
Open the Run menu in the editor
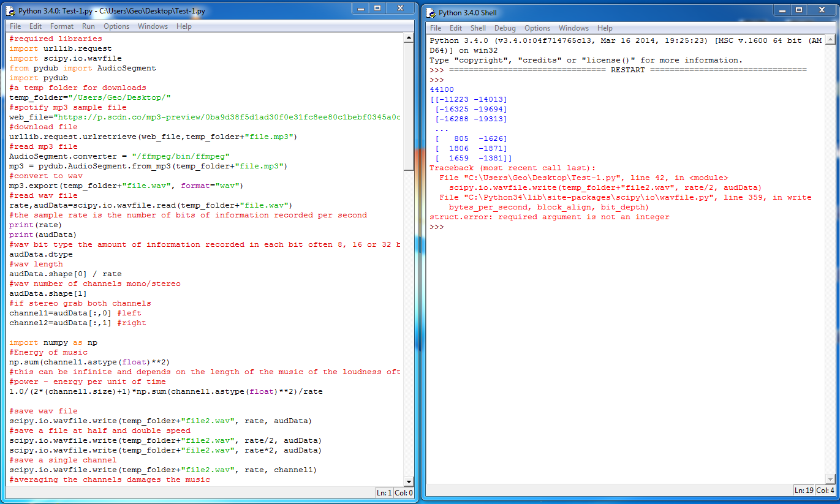[88, 26]
